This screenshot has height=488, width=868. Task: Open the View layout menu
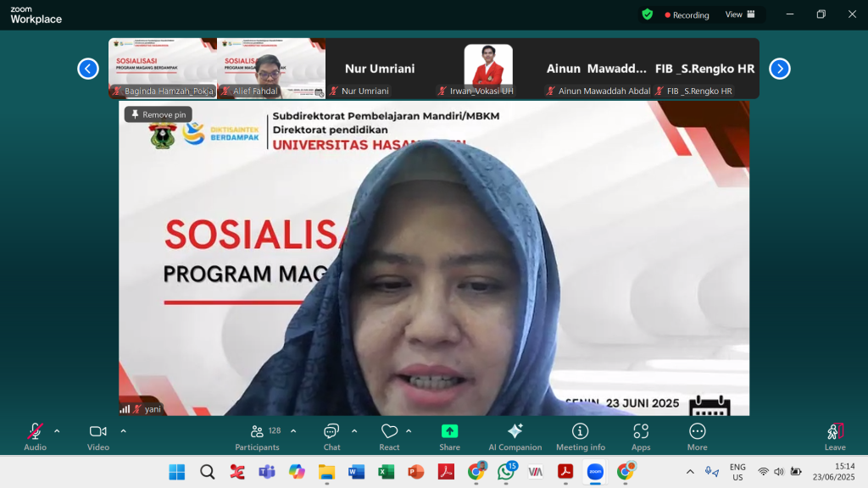tap(739, 14)
